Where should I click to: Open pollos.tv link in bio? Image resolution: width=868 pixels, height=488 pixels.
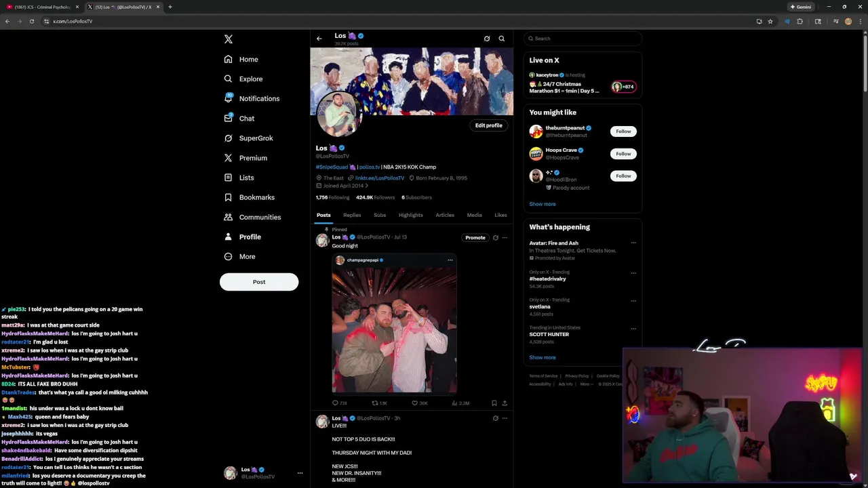(369, 167)
